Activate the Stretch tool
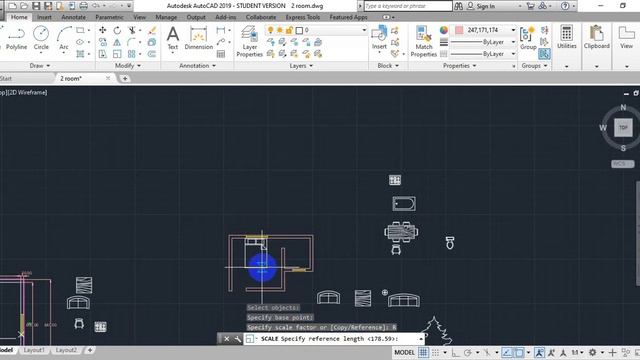Screen dimensions: 640x360 [x=102, y=54]
